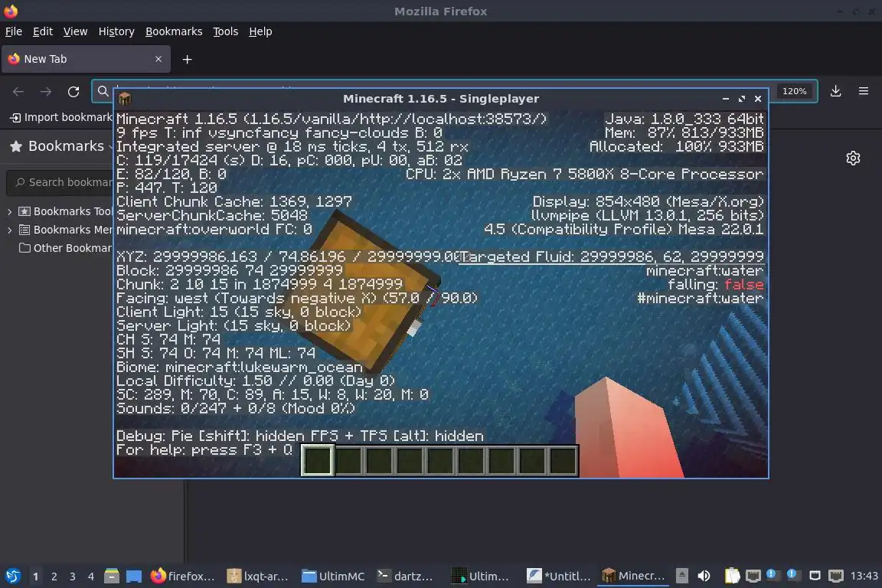Select the last Minecraft hotbar slot
The width and height of the screenshot is (882, 588).
[x=563, y=460]
